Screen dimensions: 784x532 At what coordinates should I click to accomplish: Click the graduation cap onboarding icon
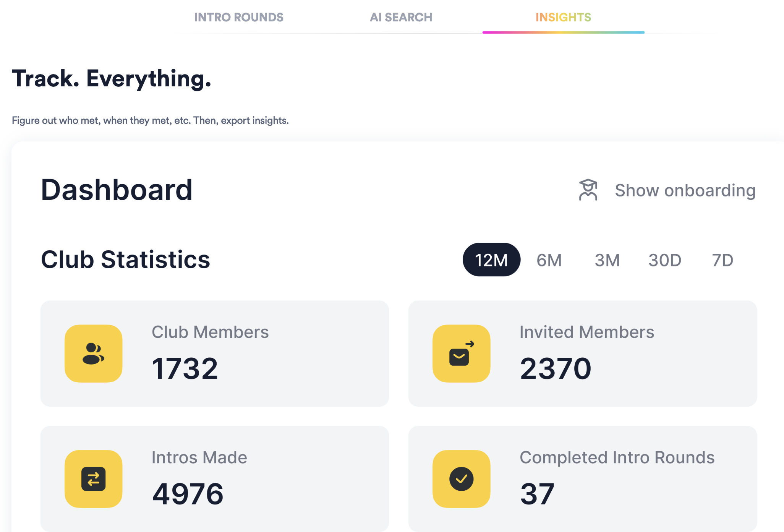point(588,190)
